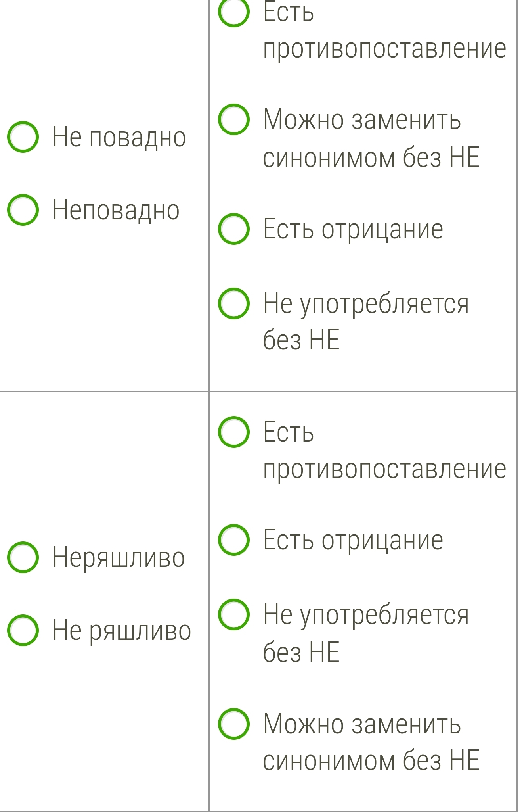Pick 'Есть отрицание' radio in the Неповадно row

pos(234,229)
